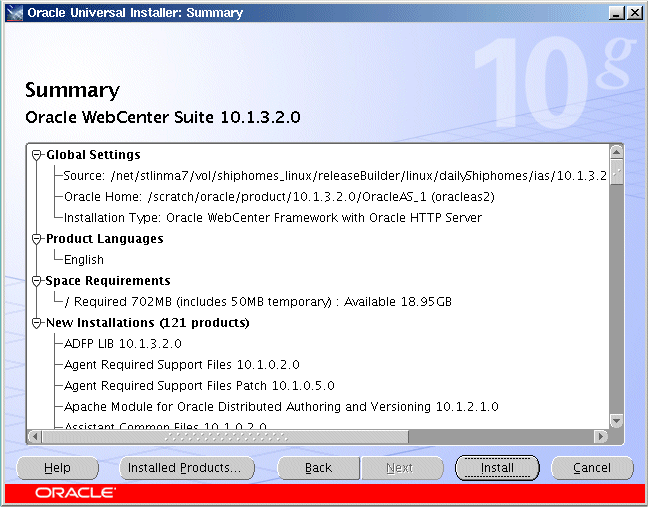Image resolution: width=648 pixels, height=507 pixels.
Task: Click vertical scrollbar down arrow
Action: pos(616,421)
